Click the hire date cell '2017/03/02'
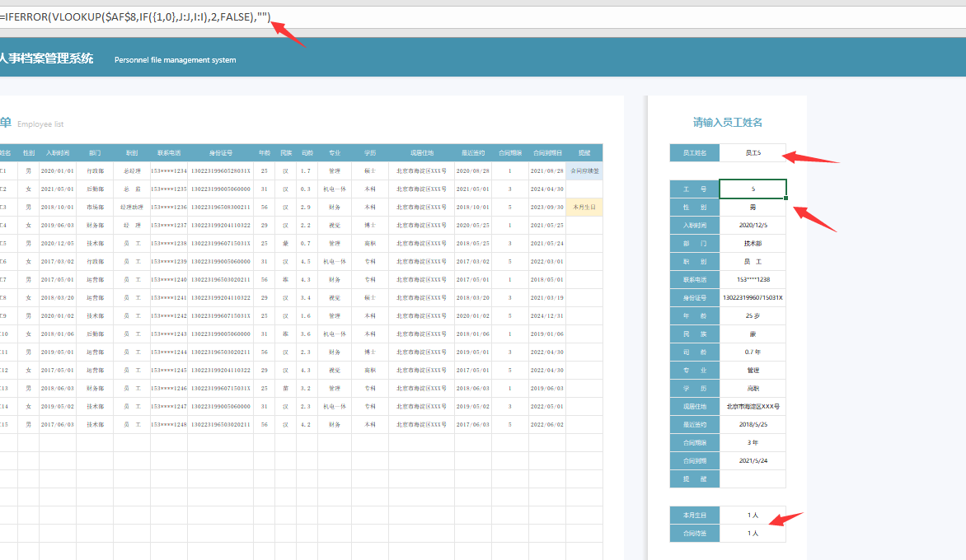Screen dimensions: 966x560 click(x=58, y=262)
